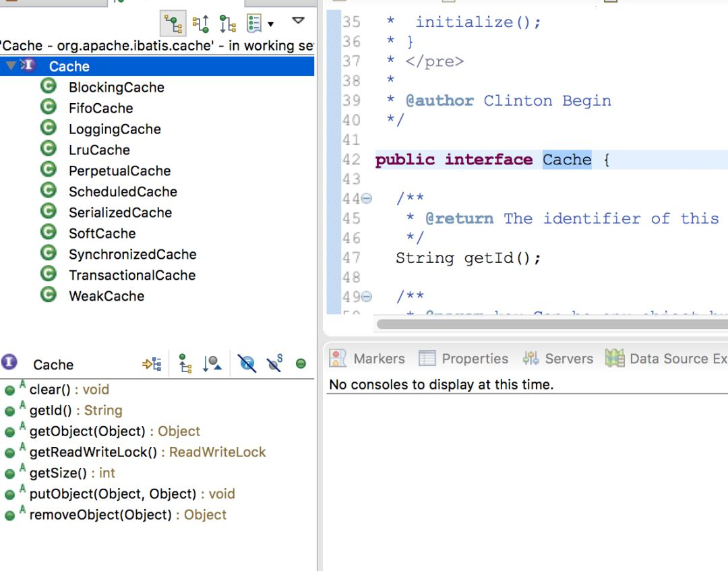
Task: Click the Servers tab icon
Action: click(530, 359)
